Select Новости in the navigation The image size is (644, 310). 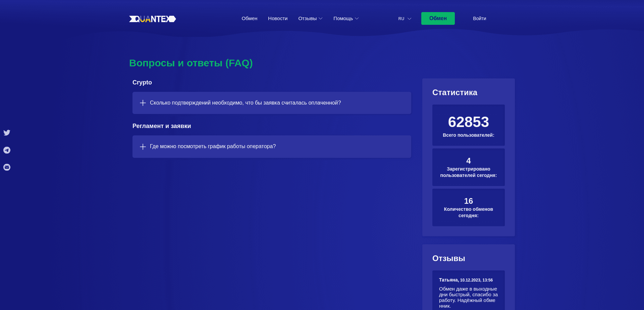pyautogui.click(x=277, y=18)
